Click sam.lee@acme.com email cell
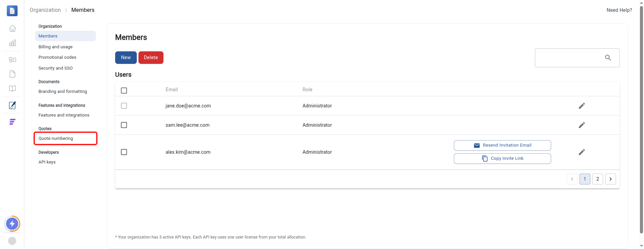The image size is (644, 249). [x=187, y=125]
